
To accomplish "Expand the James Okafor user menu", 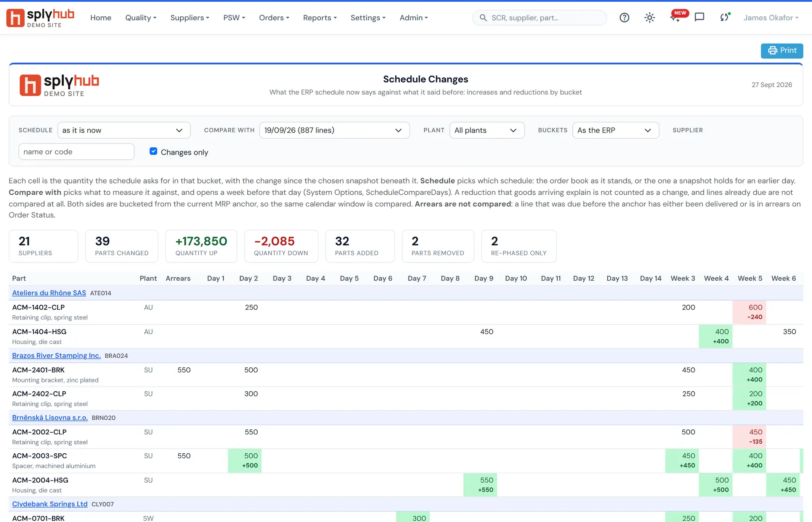I will pyautogui.click(x=771, y=18).
